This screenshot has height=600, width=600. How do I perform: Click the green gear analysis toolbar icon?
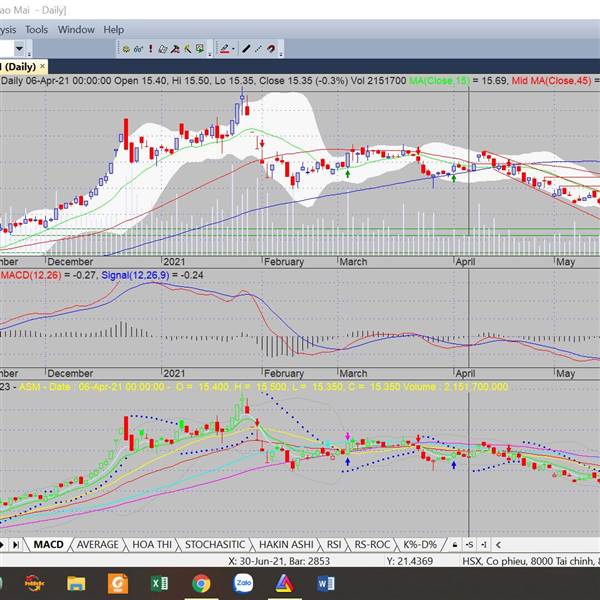click(126, 49)
